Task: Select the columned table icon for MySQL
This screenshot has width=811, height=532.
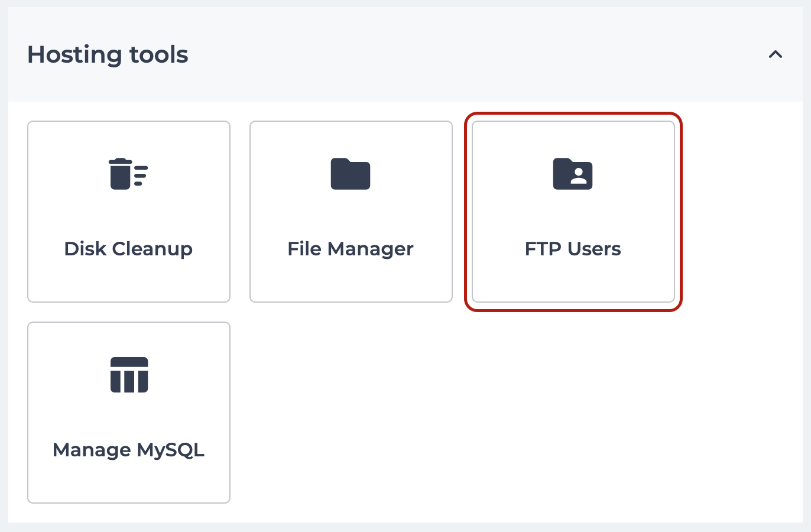Action: pos(128,374)
